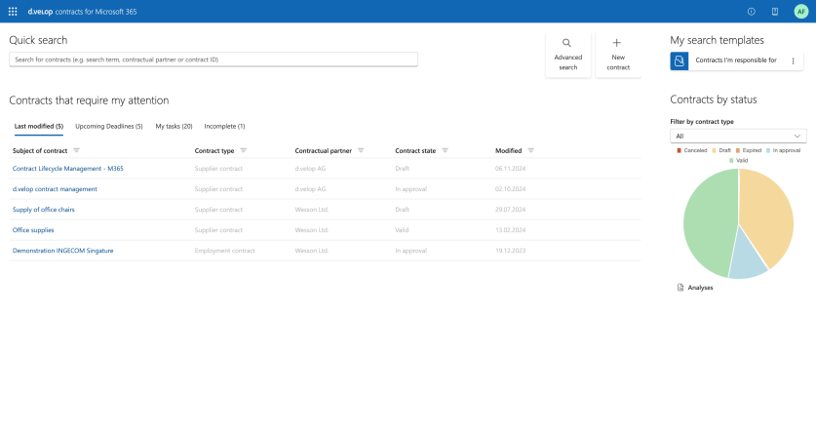
Task: Open the AF user profile avatar
Action: (x=801, y=11)
